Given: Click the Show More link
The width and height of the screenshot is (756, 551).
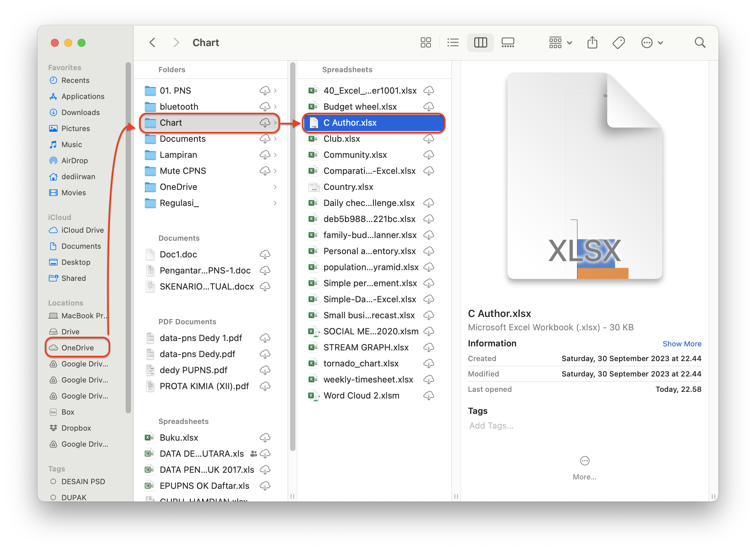Looking at the screenshot, I should [682, 344].
